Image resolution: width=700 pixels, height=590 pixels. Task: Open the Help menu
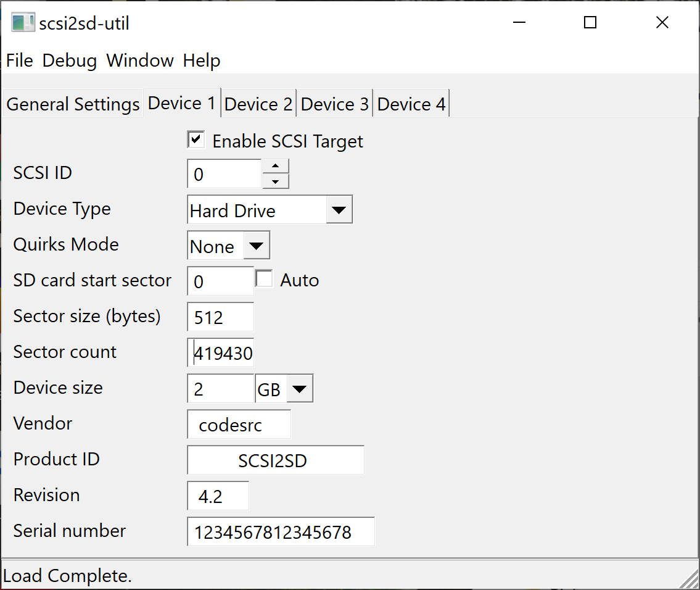201,60
